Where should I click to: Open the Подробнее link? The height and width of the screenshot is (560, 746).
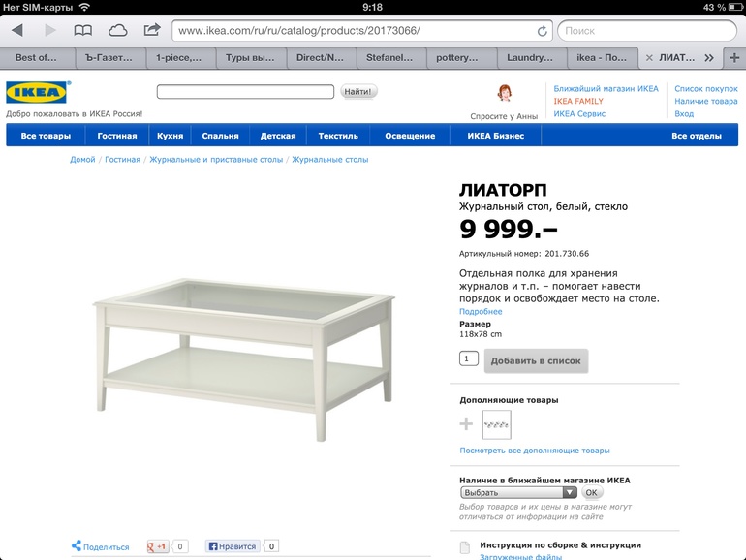pos(481,311)
